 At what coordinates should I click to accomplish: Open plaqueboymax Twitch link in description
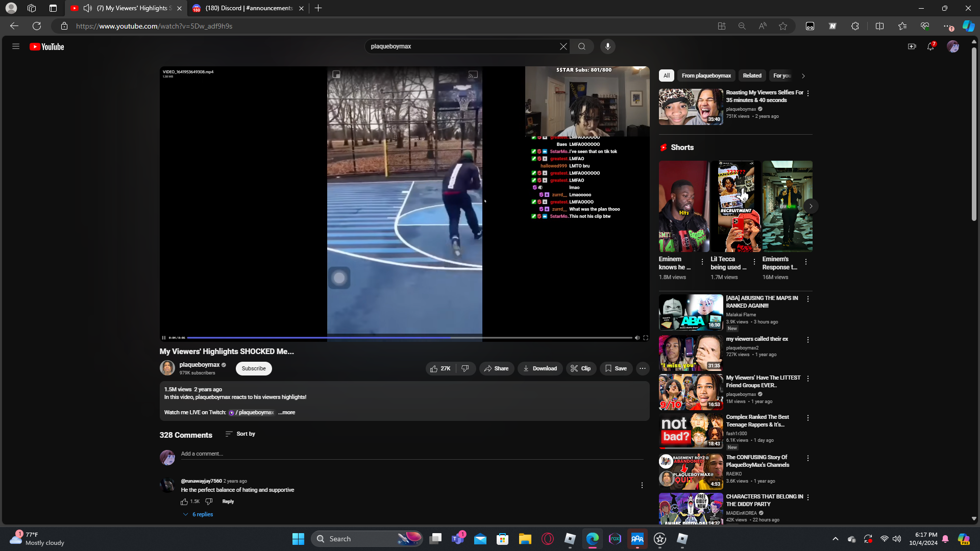tap(252, 412)
